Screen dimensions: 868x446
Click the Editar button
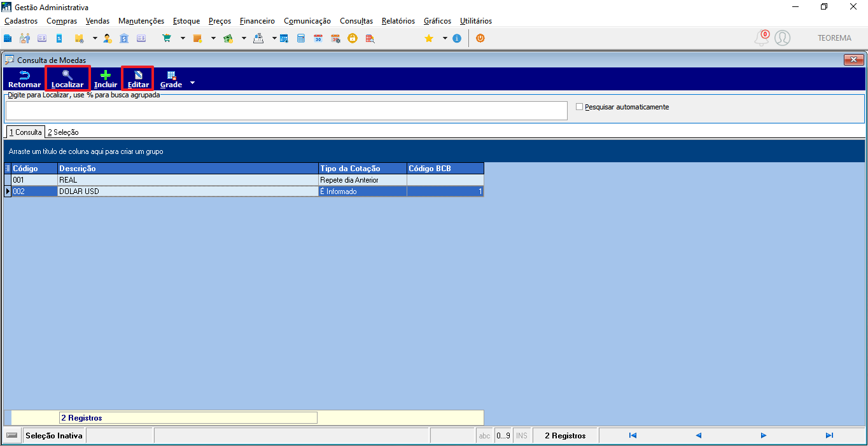coord(138,79)
